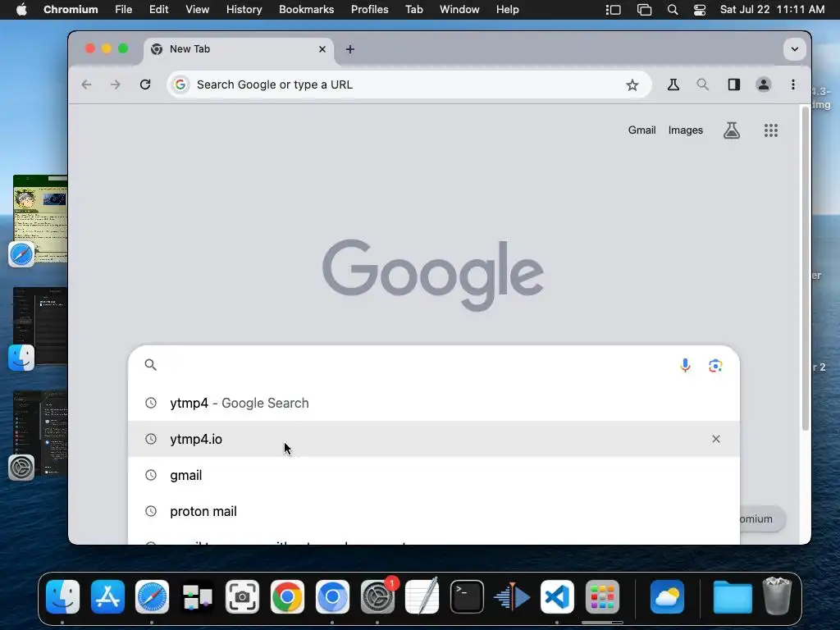The image size is (840, 630).
Task: Open the profile avatar menu
Action: (763, 84)
